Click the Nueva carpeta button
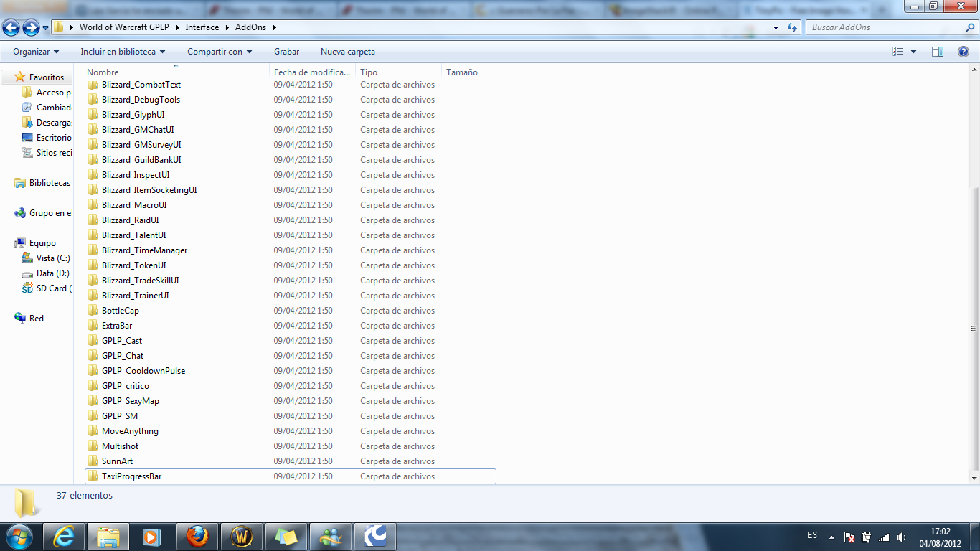This screenshot has height=551, width=980. (x=348, y=52)
